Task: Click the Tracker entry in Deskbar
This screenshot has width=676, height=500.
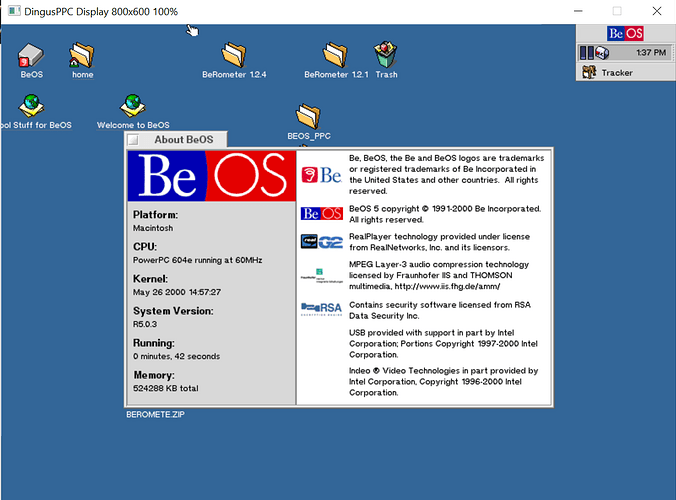Action: pyautogui.click(x=625, y=72)
